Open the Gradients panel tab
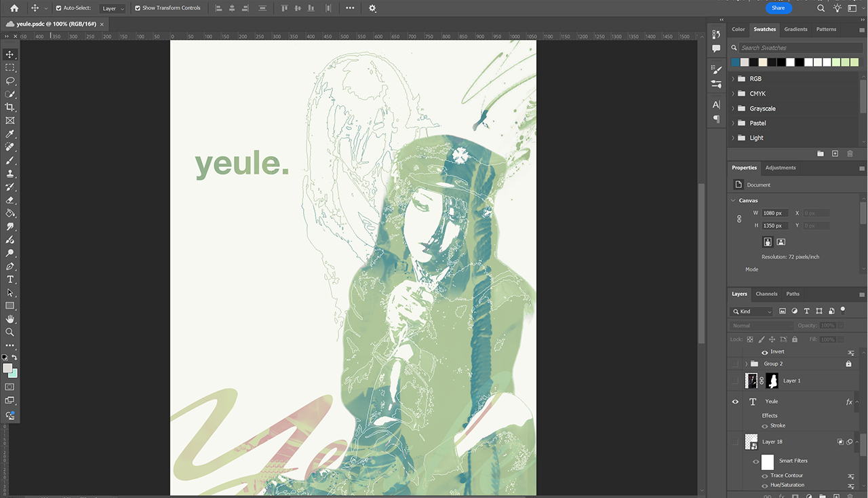 (795, 29)
